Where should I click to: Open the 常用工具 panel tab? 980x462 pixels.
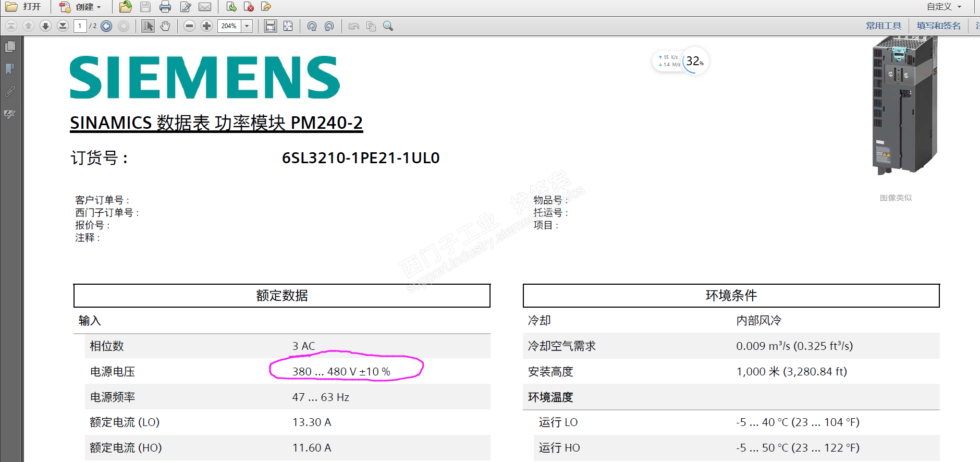(884, 26)
